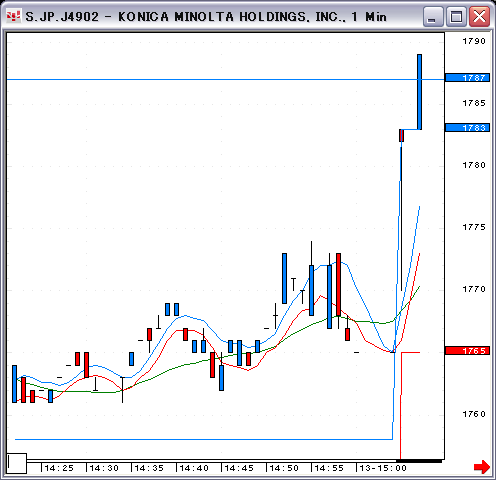This screenshot has height=480, width=496.
Task: Click the 14:40 time axis label
Action: (194, 468)
